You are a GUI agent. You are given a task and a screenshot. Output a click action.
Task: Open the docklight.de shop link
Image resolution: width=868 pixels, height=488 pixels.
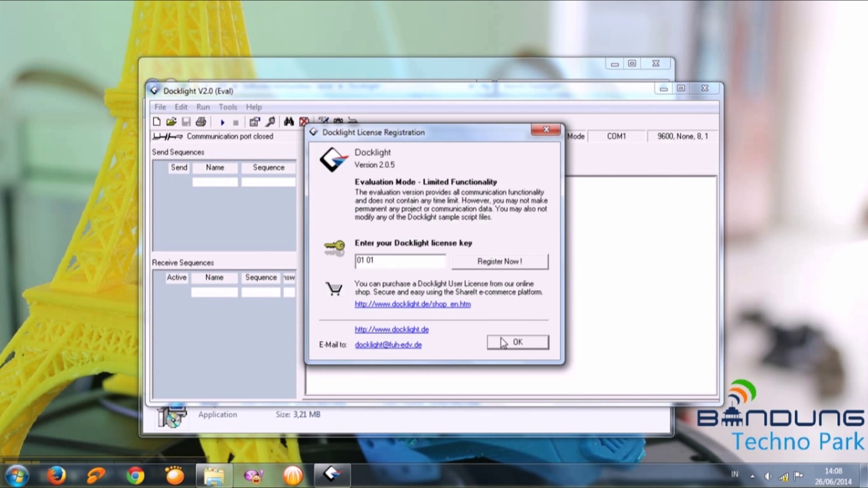click(413, 304)
